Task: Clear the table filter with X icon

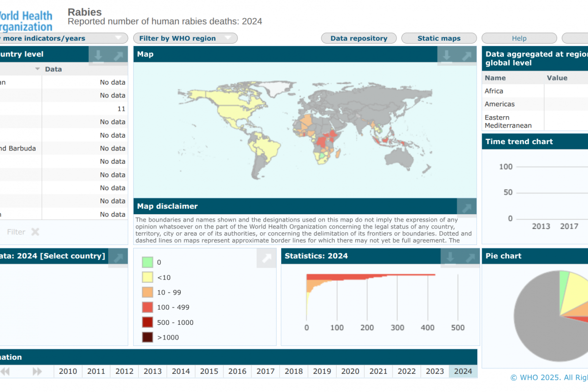Action: 35,232
